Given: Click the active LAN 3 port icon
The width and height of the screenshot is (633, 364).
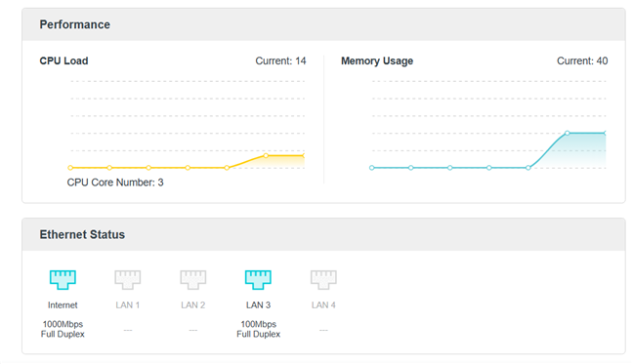Looking at the screenshot, I should tap(258, 279).
